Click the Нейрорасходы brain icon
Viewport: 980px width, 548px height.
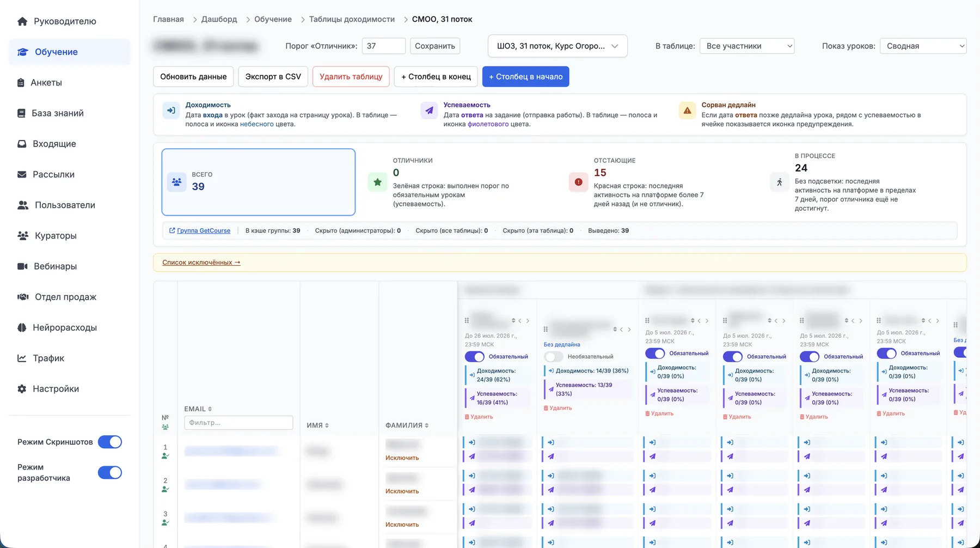point(22,327)
